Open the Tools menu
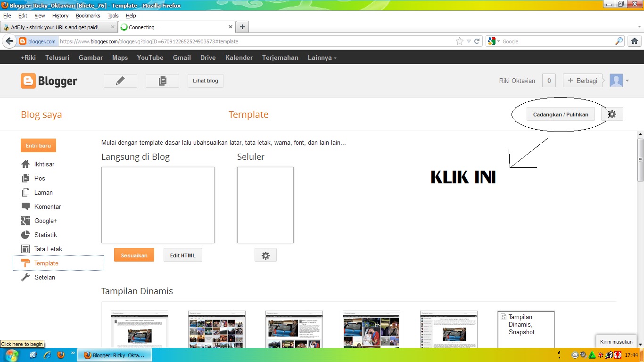The height and width of the screenshot is (362, 644). [x=113, y=16]
